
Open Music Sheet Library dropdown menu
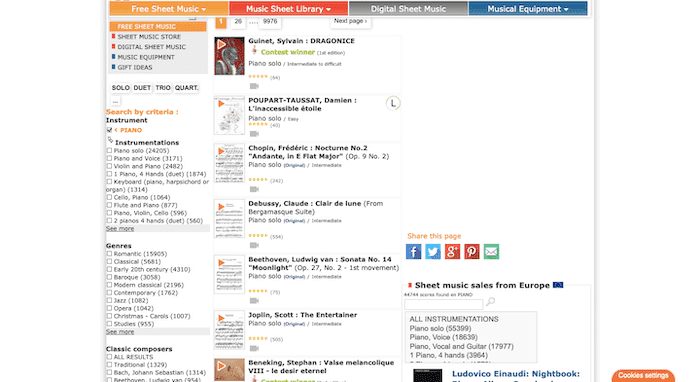coord(288,8)
